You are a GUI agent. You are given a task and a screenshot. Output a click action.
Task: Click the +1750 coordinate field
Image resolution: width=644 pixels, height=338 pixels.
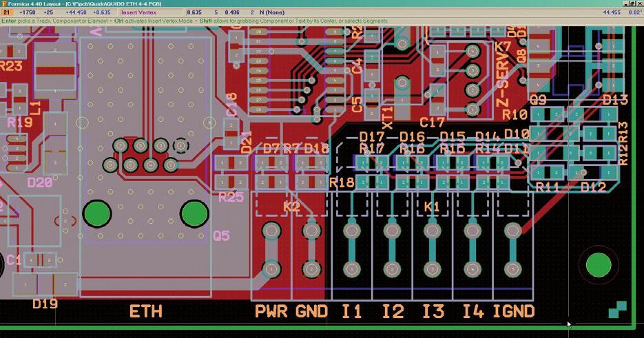(x=28, y=12)
